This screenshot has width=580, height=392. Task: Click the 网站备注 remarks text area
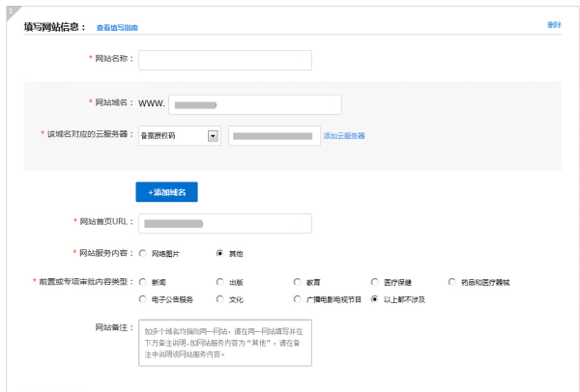pos(224,343)
